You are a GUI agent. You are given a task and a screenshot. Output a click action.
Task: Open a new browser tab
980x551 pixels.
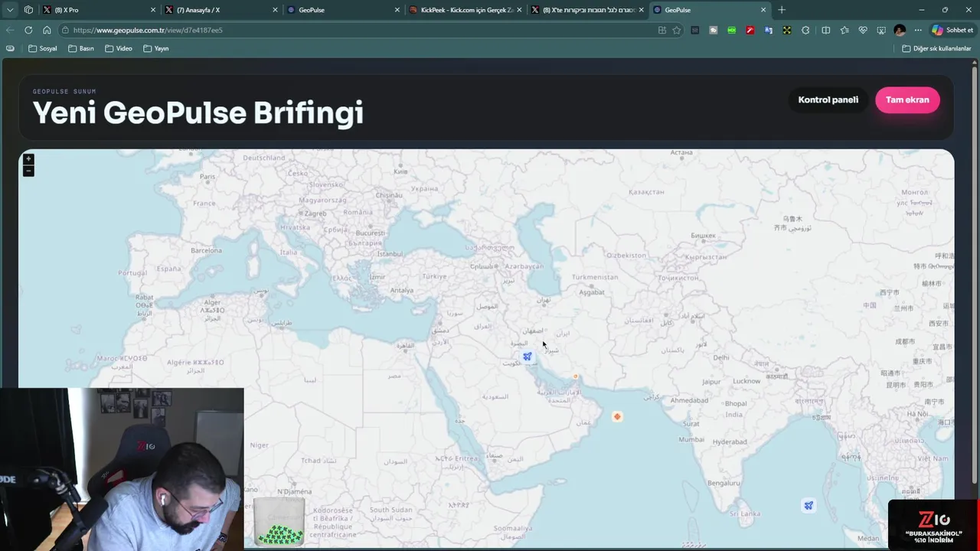[782, 10]
